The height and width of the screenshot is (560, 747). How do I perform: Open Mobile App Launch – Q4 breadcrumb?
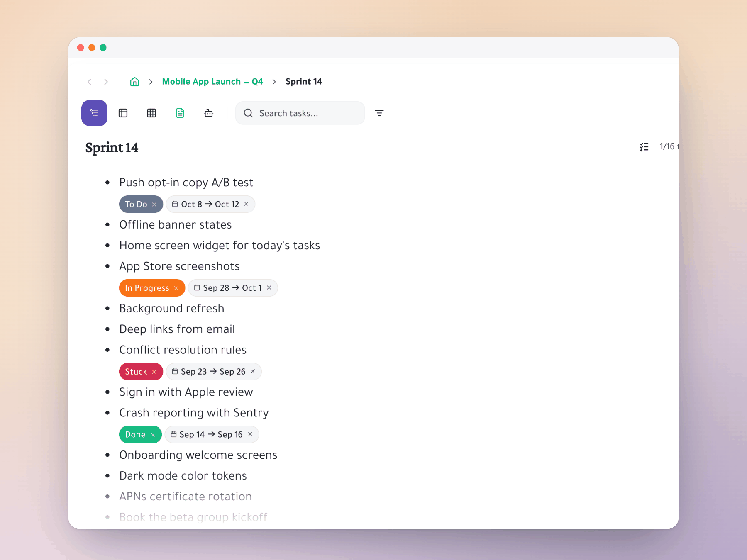212,82
